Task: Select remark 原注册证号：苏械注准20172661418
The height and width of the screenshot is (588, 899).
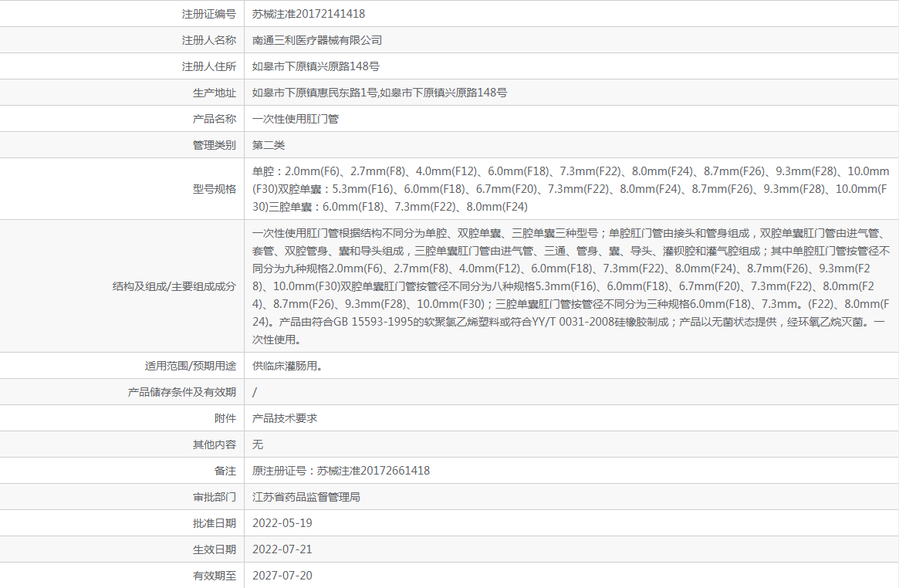Action: tap(341, 471)
